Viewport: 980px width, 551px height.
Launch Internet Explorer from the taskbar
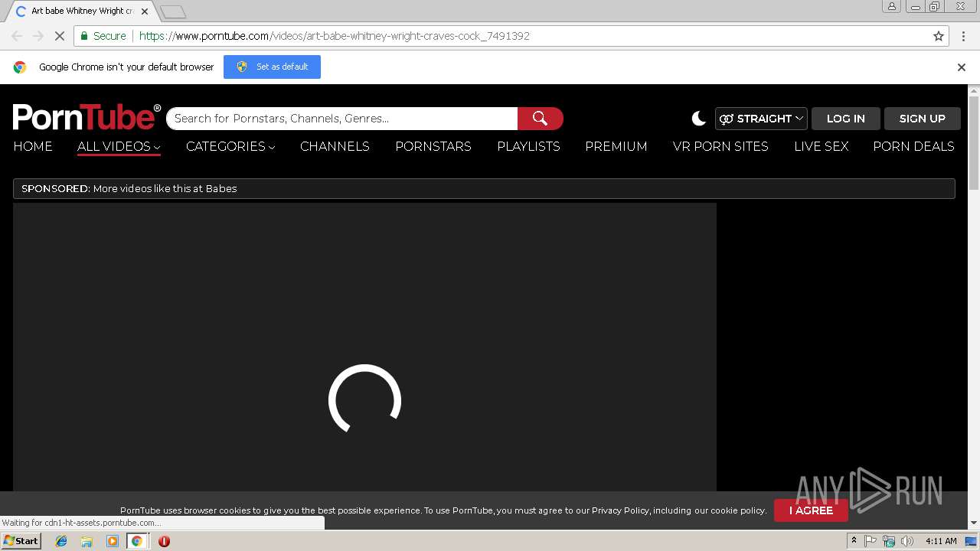tap(61, 541)
